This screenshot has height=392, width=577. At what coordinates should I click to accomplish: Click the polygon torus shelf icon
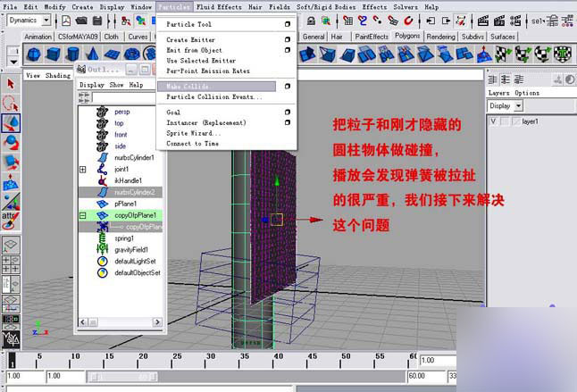tap(131, 54)
